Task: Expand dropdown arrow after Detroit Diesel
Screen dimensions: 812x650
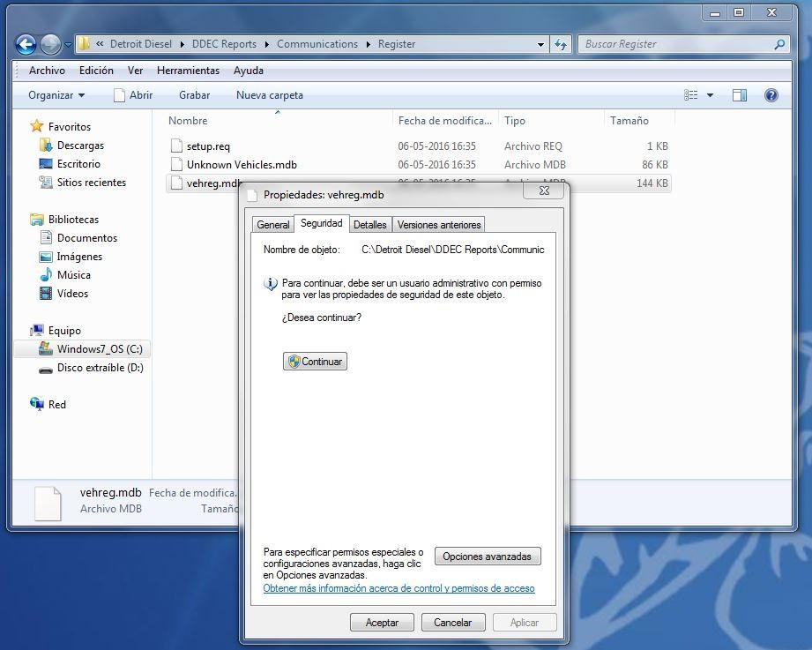Action: point(182,45)
